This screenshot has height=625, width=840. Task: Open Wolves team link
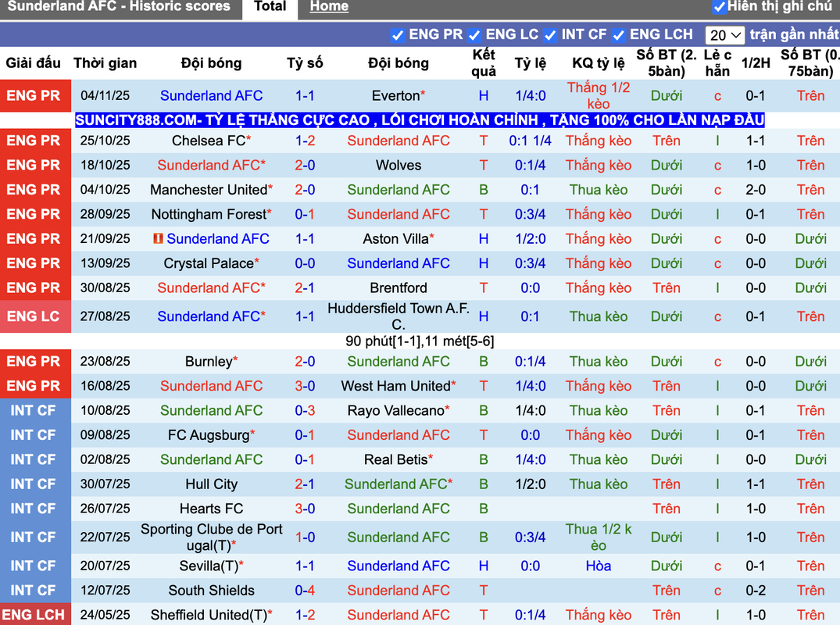(x=399, y=166)
